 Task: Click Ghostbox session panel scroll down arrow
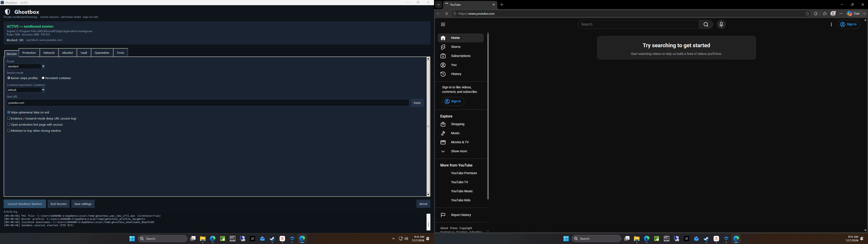pyautogui.click(x=428, y=195)
